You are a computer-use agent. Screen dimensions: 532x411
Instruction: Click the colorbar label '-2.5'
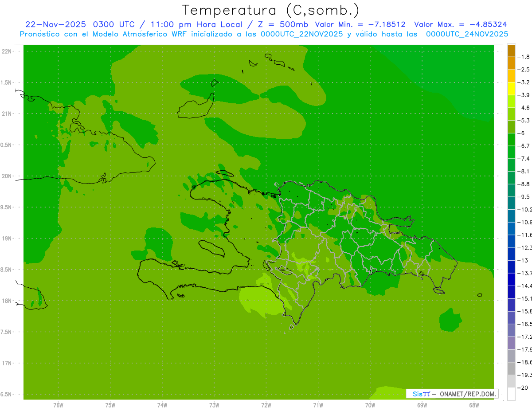pyautogui.click(x=524, y=70)
